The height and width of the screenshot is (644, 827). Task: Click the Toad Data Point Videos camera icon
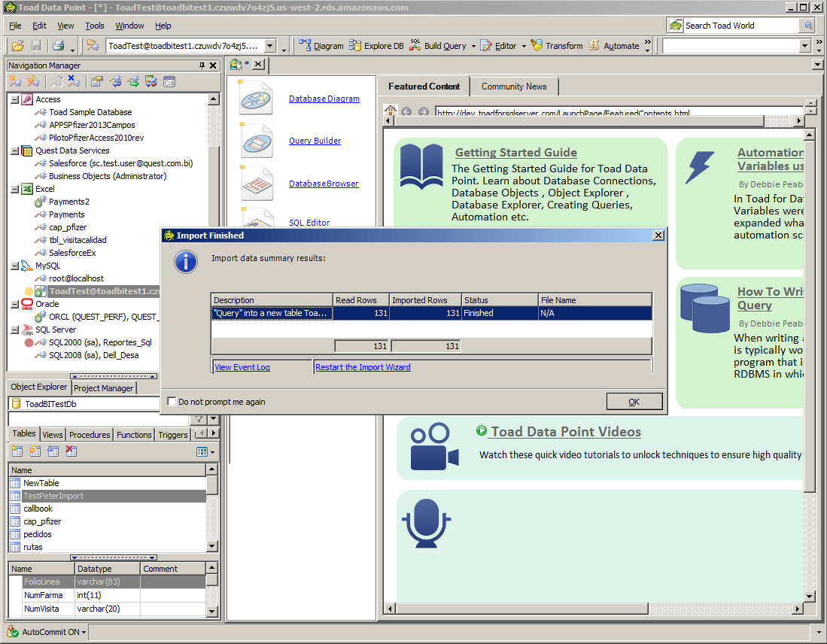click(x=435, y=446)
